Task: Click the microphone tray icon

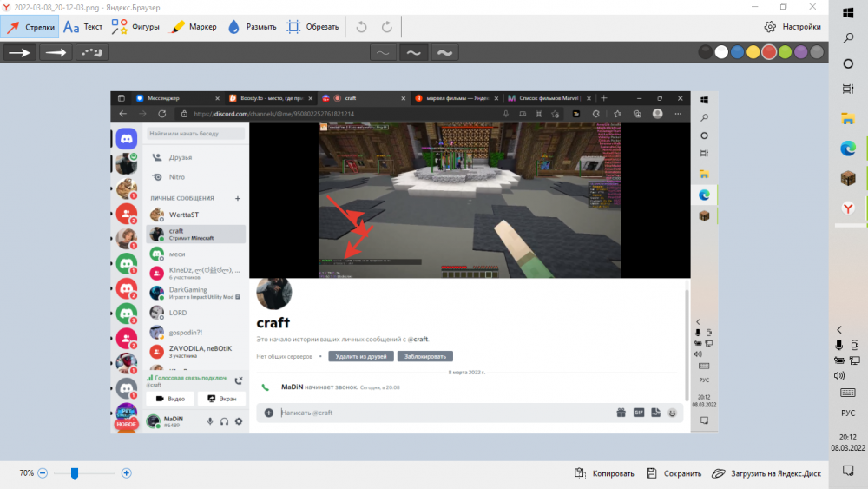Action: coord(839,345)
